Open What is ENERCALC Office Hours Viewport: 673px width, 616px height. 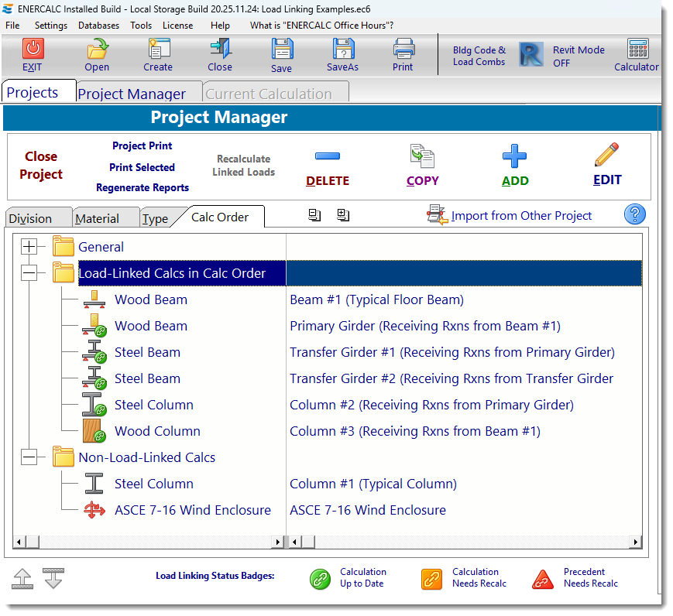322,26
